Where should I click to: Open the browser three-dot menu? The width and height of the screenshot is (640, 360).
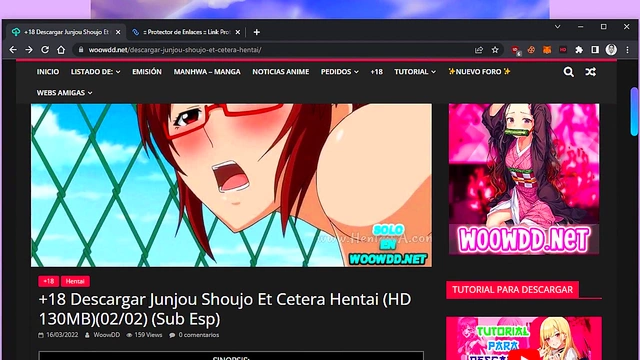[627, 50]
